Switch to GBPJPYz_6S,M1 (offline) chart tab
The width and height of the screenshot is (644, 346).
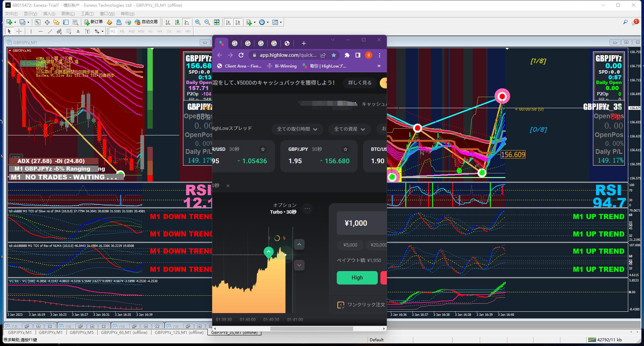point(124,332)
